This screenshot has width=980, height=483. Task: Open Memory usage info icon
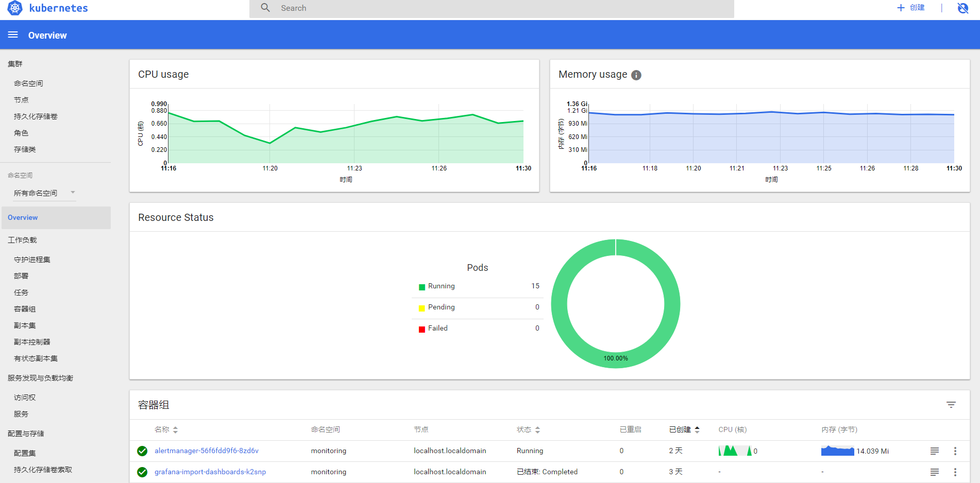636,75
